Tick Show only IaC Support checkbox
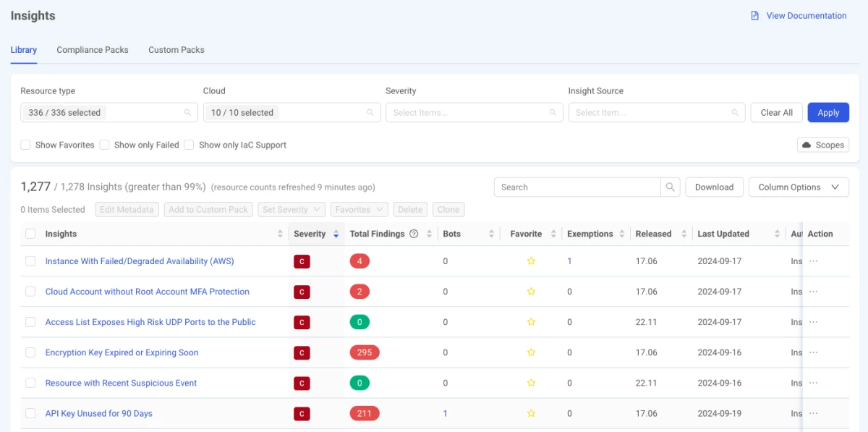 click(x=189, y=145)
